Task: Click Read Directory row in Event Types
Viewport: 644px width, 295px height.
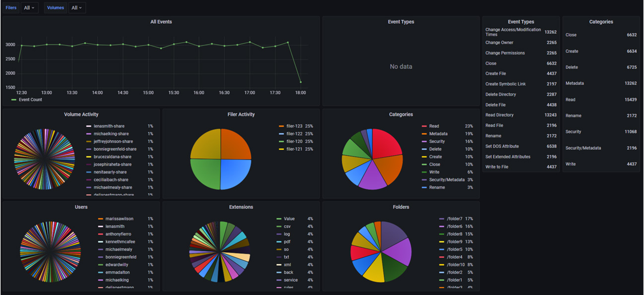Action: 521,115
